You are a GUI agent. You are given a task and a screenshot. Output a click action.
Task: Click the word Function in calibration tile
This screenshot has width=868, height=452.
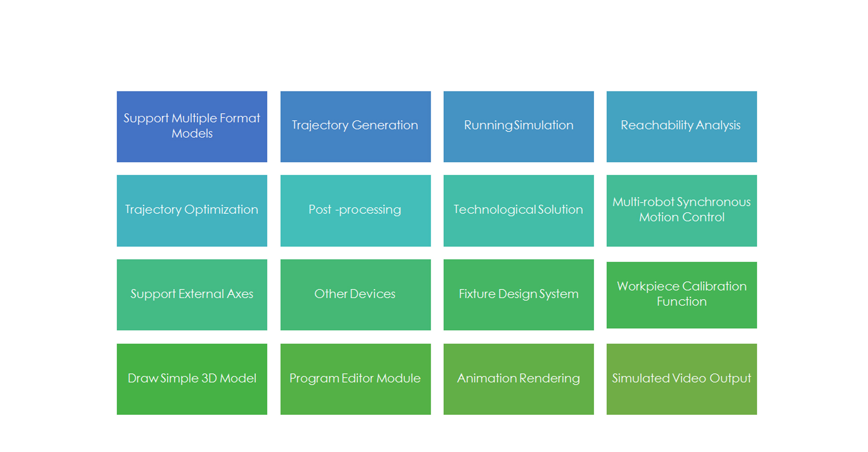682,301
